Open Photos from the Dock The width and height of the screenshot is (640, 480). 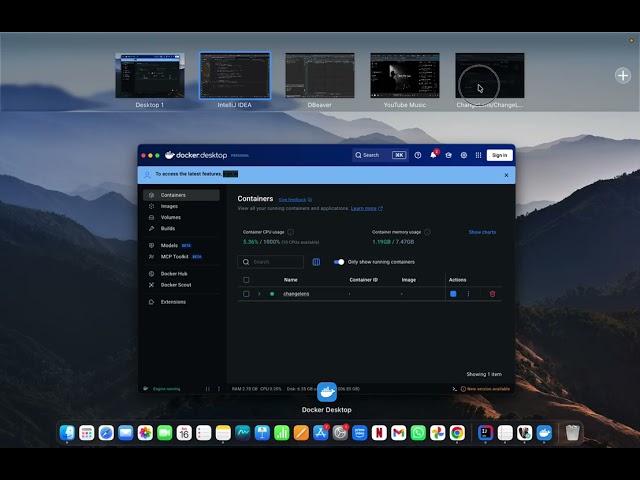click(145, 433)
